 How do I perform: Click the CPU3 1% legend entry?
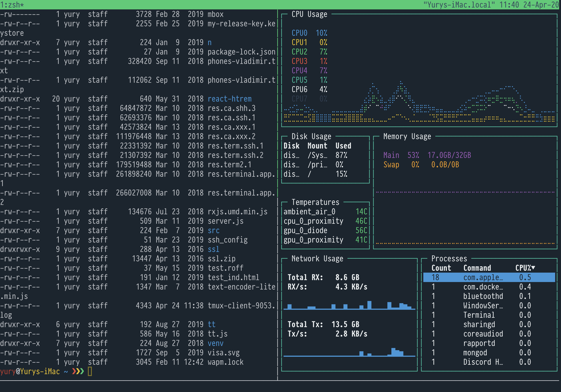point(309,61)
